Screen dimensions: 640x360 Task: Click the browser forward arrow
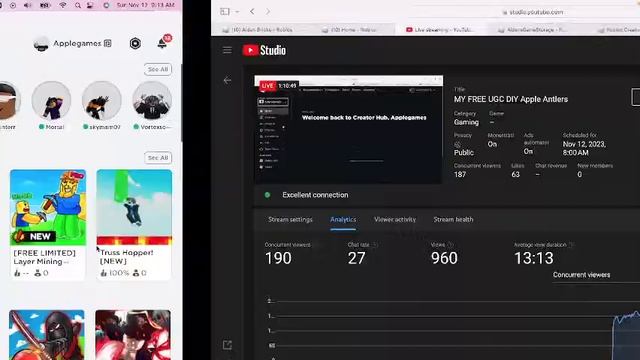(x=268, y=11)
